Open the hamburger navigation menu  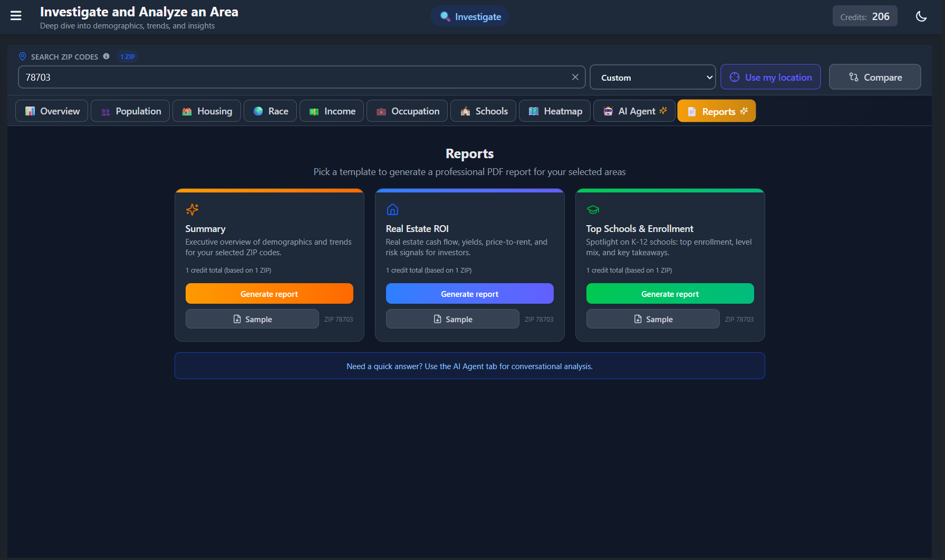click(16, 16)
